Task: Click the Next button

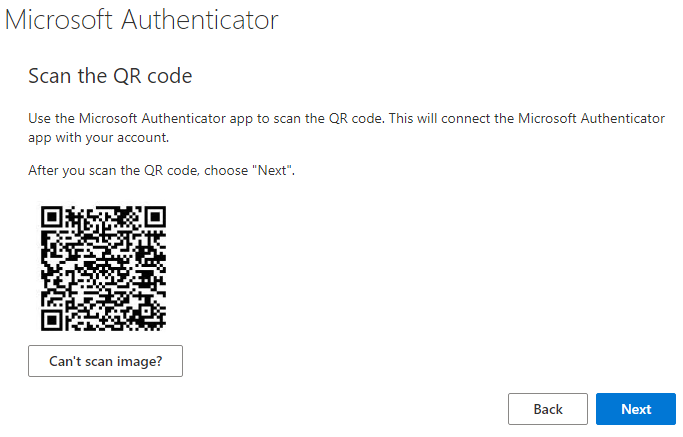Action: pos(635,409)
